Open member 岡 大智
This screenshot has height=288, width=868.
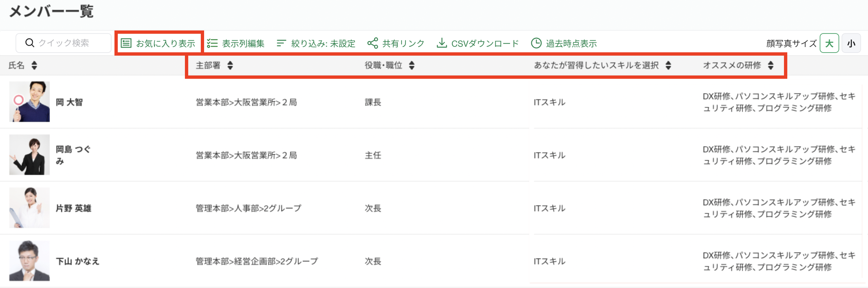click(69, 102)
